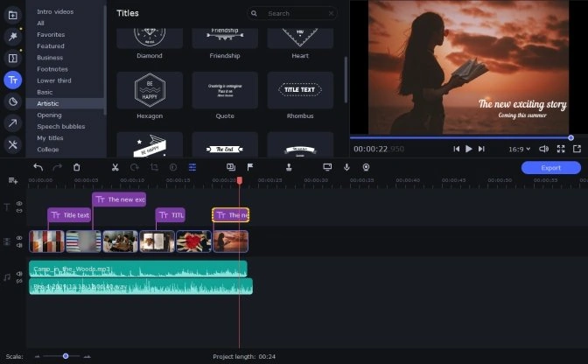Clear the search field with X
The image size is (588, 364).
(331, 13)
